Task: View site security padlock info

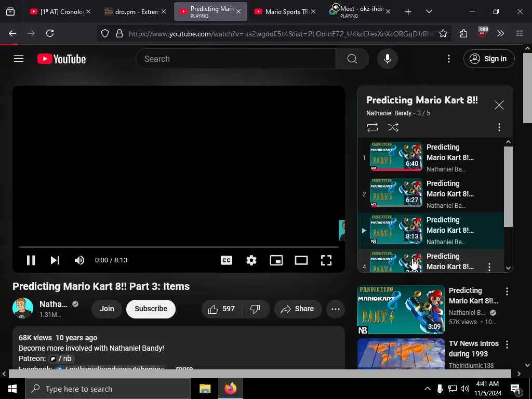Action: click(x=119, y=33)
